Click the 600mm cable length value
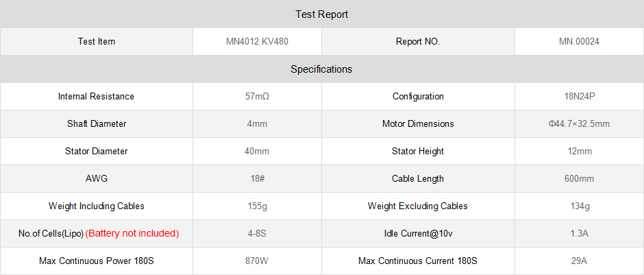644x275 pixels. [x=579, y=179]
